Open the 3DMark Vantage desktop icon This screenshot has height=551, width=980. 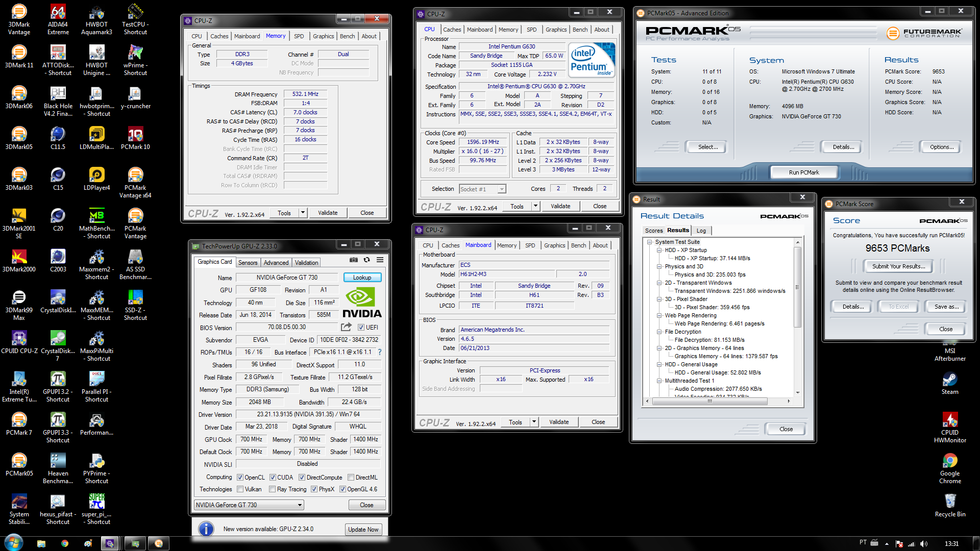pyautogui.click(x=19, y=19)
